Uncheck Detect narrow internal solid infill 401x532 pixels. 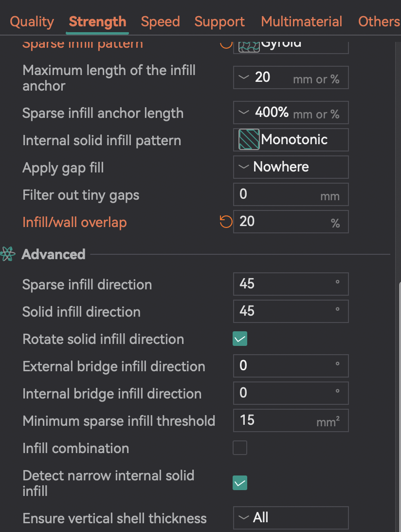pos(240,483)
